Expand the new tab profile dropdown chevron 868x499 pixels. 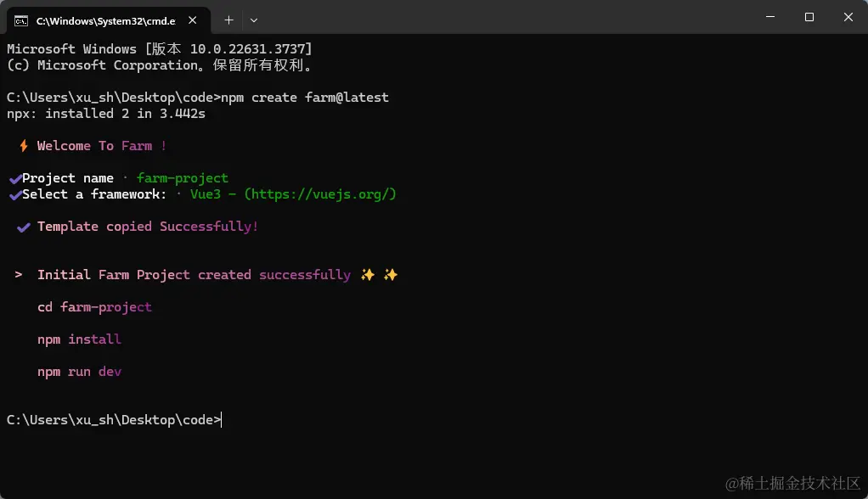pyautogui.click(x=254, y=20)
